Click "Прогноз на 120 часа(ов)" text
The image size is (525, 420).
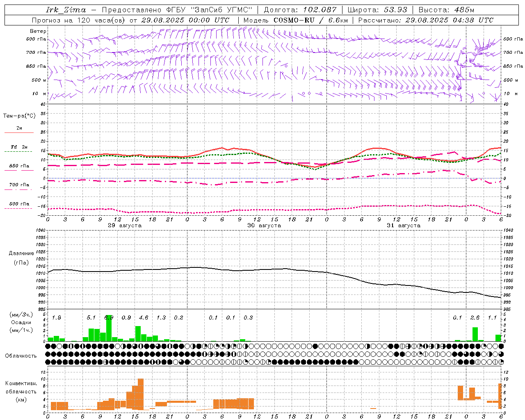[79, 20]
